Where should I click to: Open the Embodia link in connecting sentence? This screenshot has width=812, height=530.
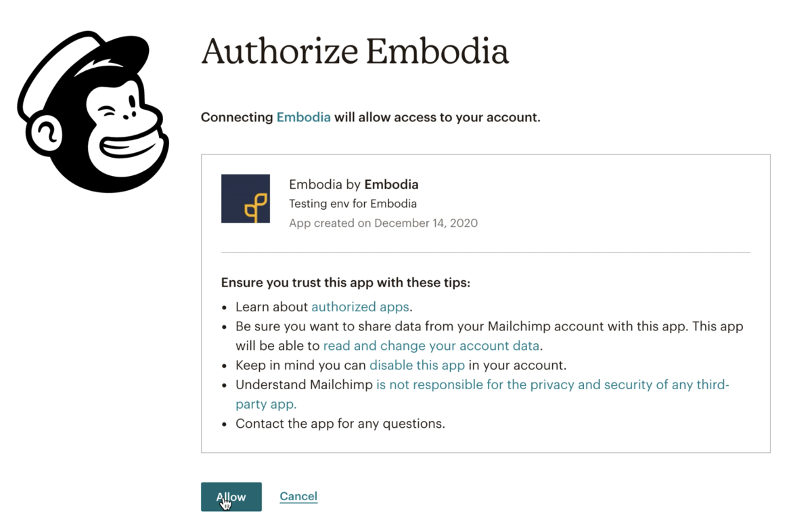[x=304, y=117]
